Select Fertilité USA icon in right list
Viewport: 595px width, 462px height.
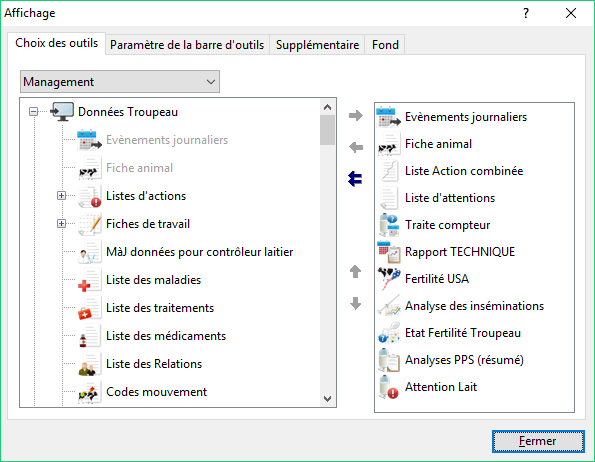pos(389,279)
